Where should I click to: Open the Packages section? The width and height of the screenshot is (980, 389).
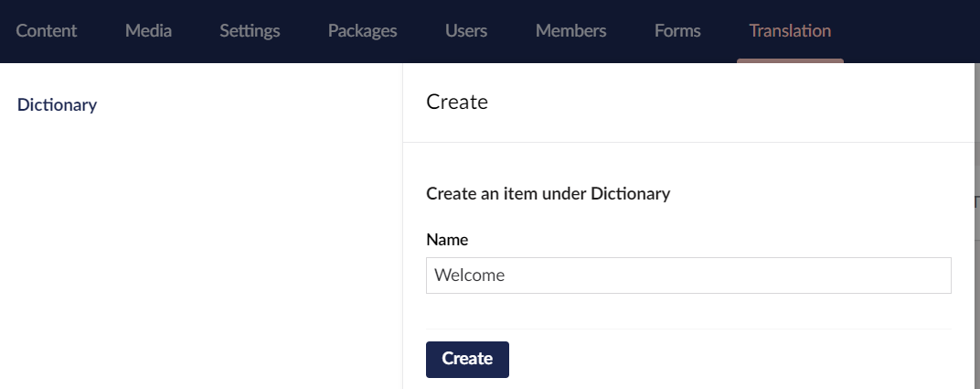pyautogui.click(x=362, y=30)
